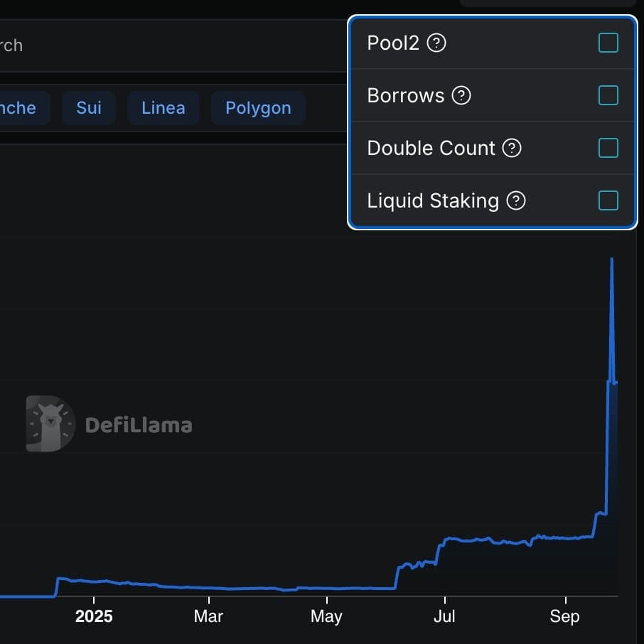Enable the Pool2 checkbox

click(608, 43)
